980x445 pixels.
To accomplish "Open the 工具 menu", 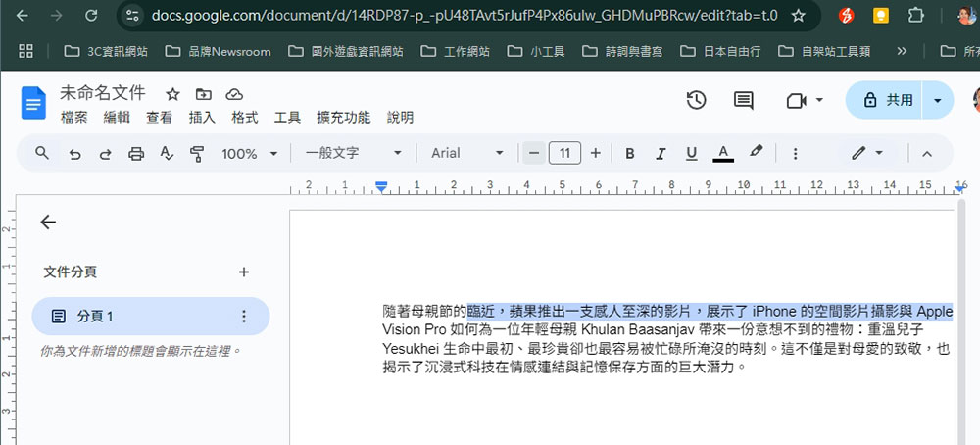I will 287,118.
